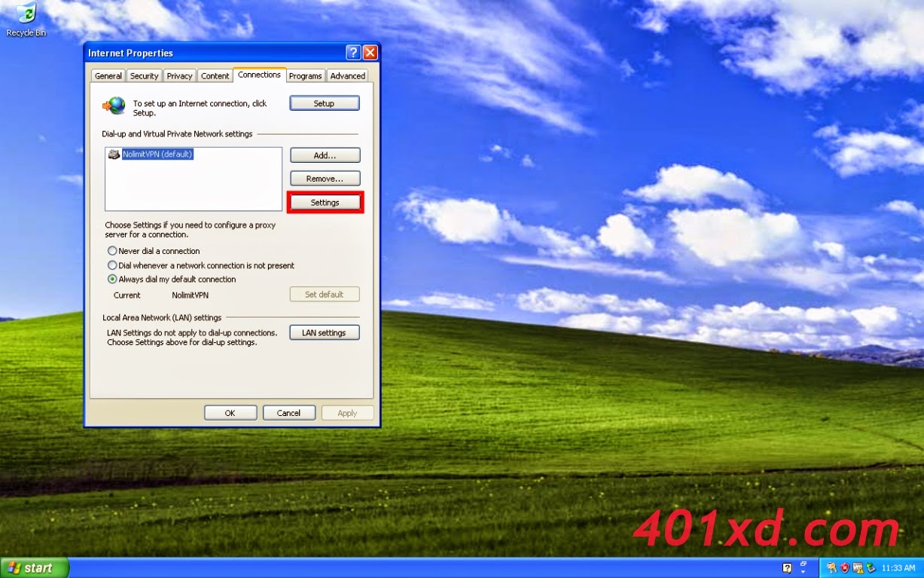Click the keys icon in system tray
This screenshot has height=578, width=924.
point(832,567)
